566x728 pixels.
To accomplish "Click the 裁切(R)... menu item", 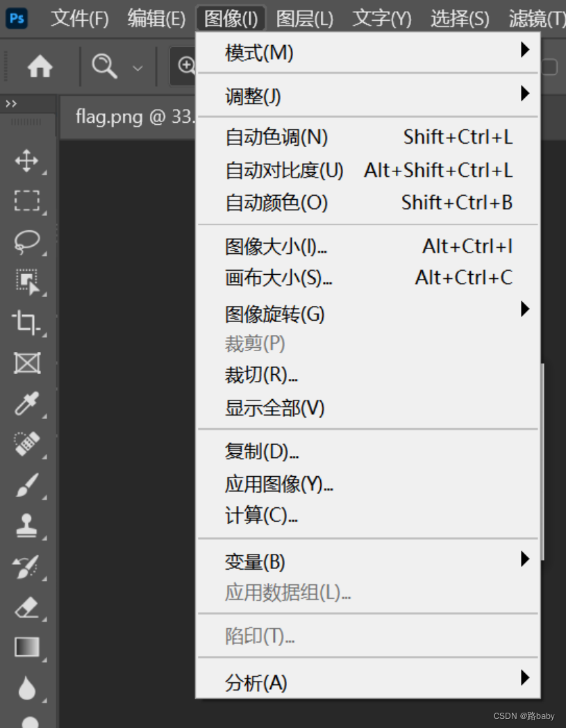I will [368, 374].
